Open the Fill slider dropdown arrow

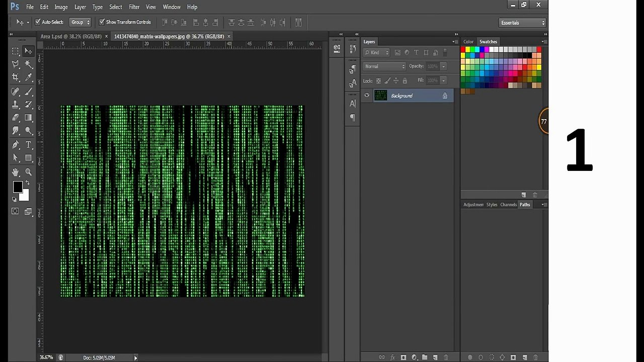(x=443, y=80)
